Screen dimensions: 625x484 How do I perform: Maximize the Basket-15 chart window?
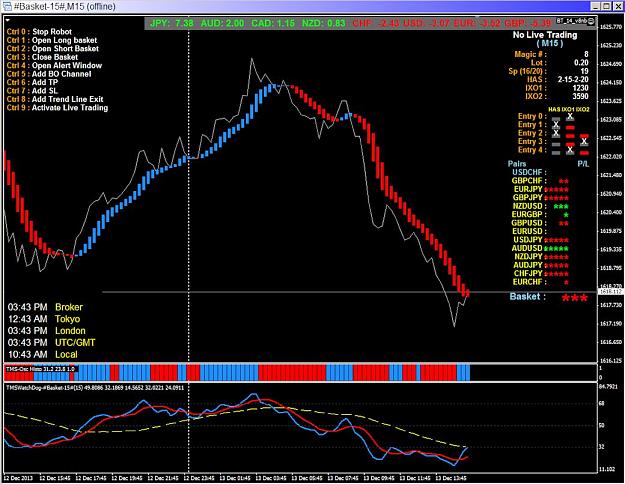[x=606, y=6]
